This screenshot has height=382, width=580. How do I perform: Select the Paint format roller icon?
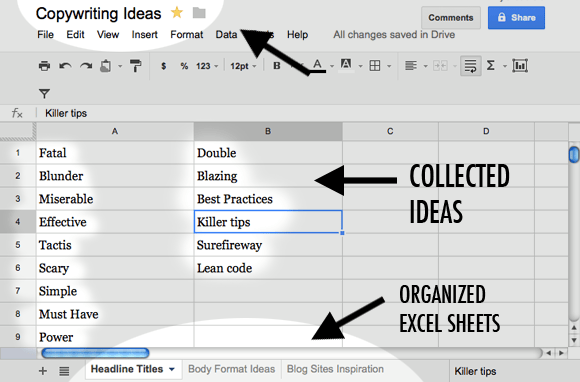pos(135,66)
